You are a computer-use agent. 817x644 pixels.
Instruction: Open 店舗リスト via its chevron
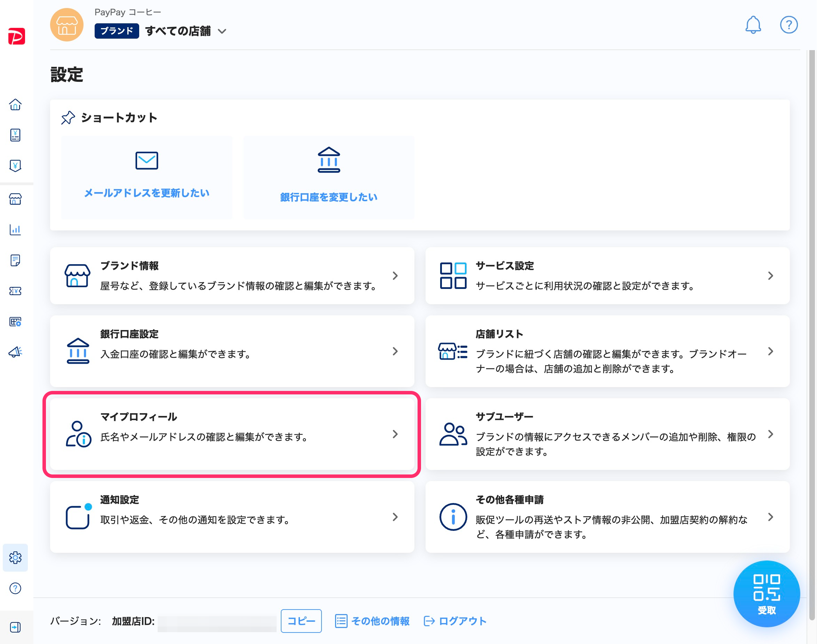click(771, 351)
